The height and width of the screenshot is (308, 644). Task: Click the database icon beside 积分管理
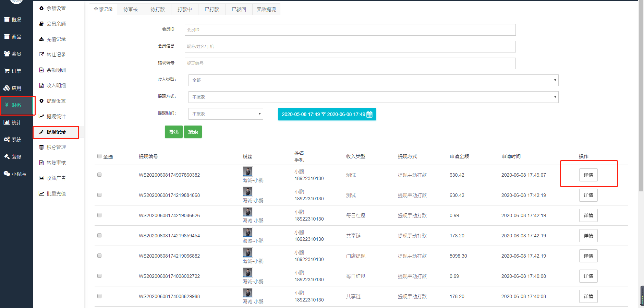(41, 147)
